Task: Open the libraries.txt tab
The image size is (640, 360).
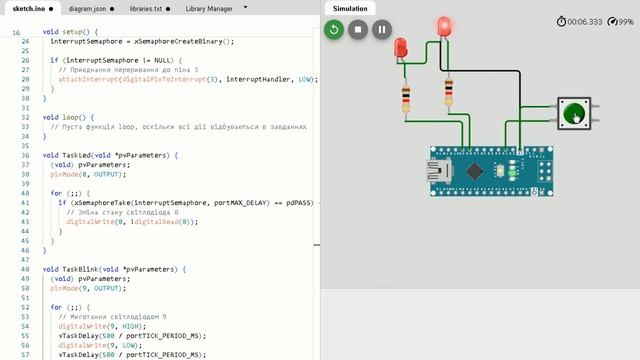Action: (150, 9)
